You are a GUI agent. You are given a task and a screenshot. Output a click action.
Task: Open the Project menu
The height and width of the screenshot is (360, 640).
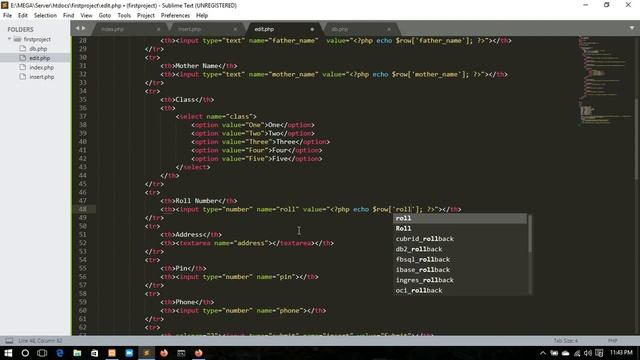coord(146,16)
